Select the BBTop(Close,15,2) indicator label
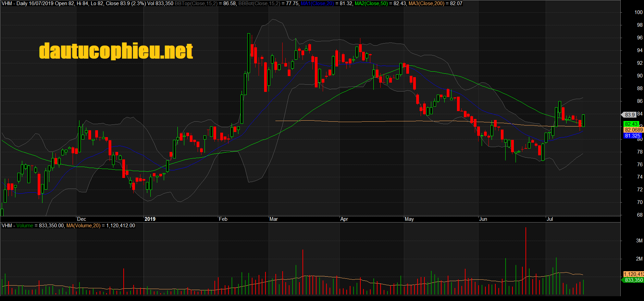The height and width of the screenshot is (301, 644). click(196, 3)
